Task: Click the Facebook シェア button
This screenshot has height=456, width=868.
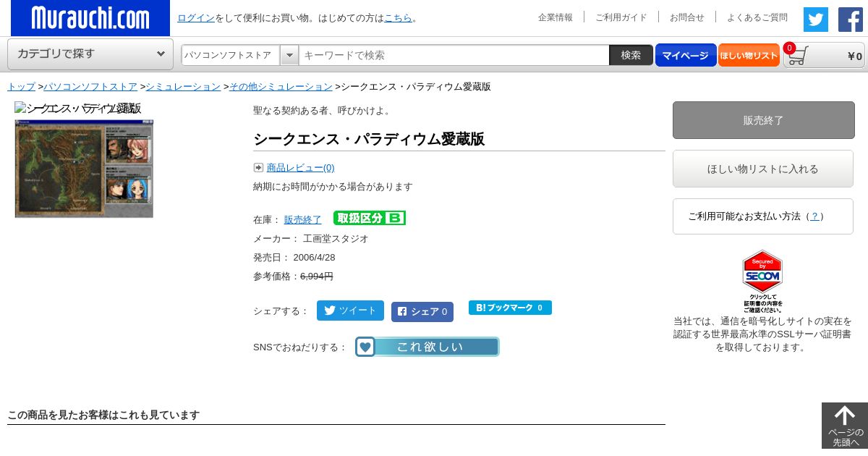Action: [x=422, y=312]
